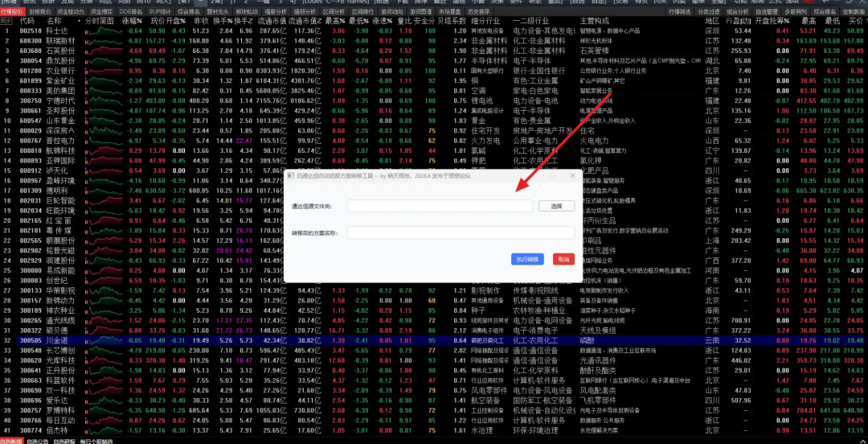This screenshot has width=868, height=444.
Task: Click the 行情筛选 toolbar button
Action: pyautogui.click(x=679, y=11)
